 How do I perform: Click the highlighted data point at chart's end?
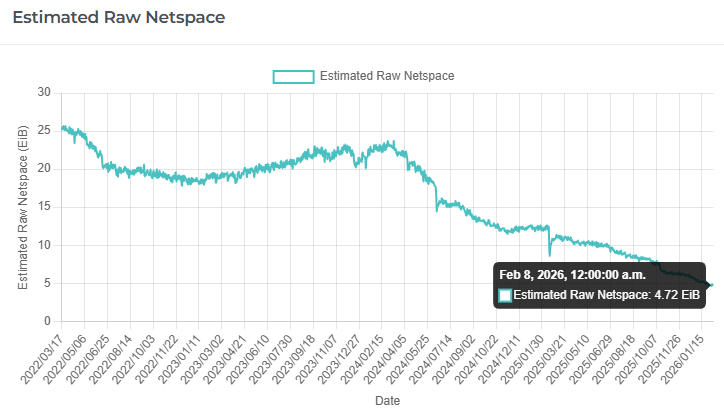(x=710, y=285)
